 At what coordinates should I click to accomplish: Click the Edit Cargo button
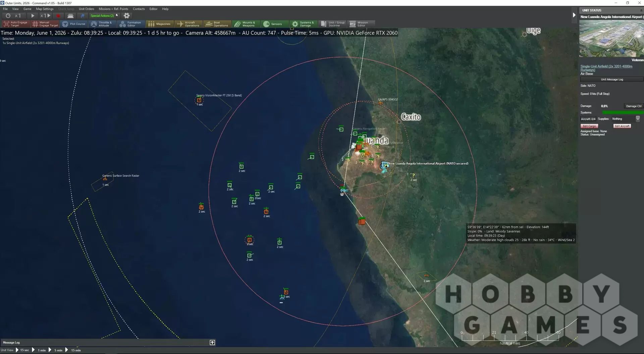pos(589,126)
